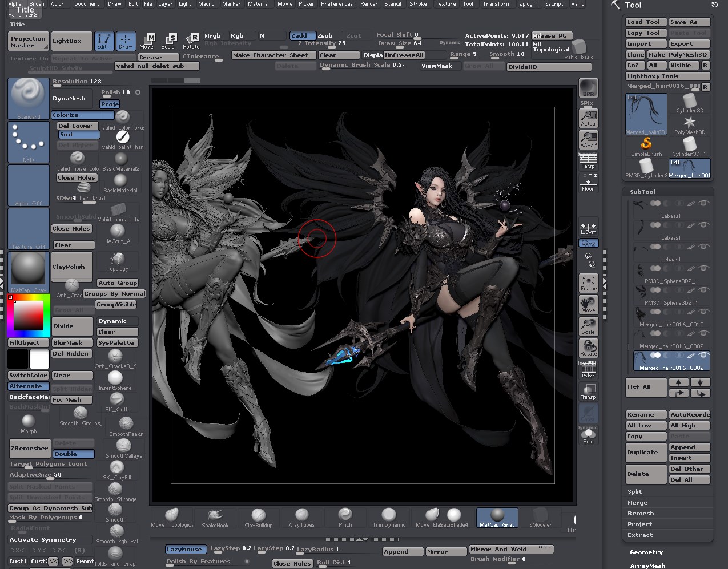Toggle the Floor grid
Viewport: 728px width, 569px height.
pos(589,183)
